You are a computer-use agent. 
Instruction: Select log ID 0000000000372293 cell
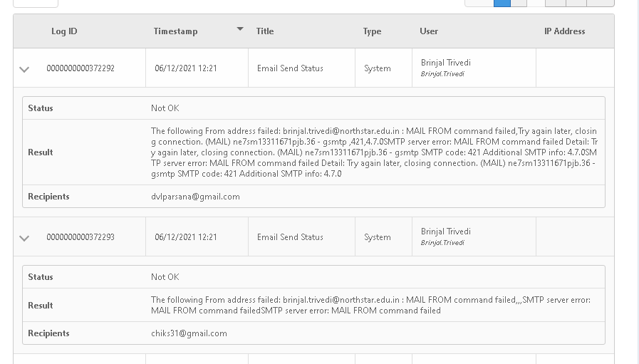click(x=80, y=236)
